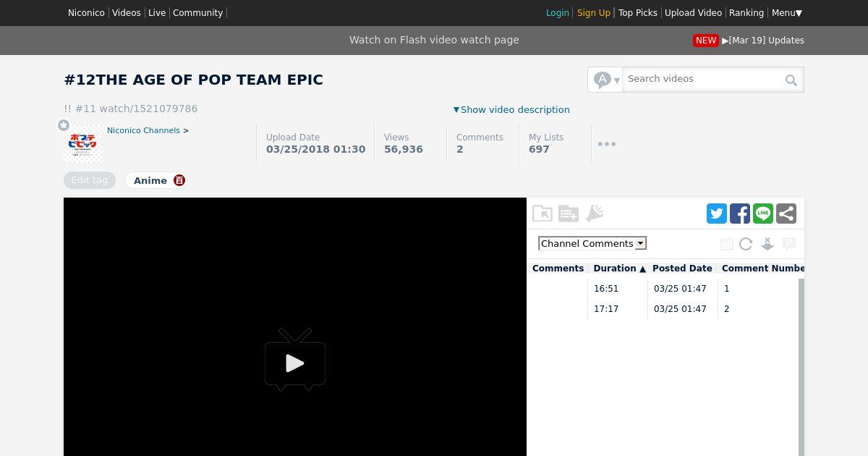Screen dimensions: 868x456
Task: Open the generic share options icon
Action: click(x=786, y=214)
